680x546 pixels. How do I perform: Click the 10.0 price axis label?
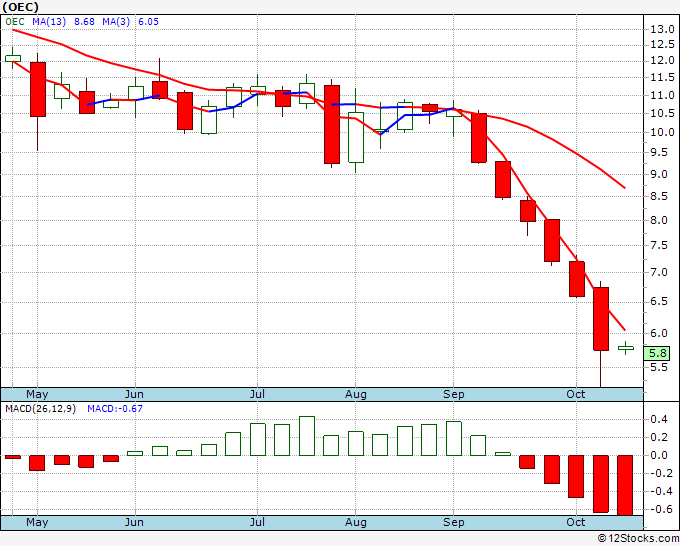coord(662,132)
